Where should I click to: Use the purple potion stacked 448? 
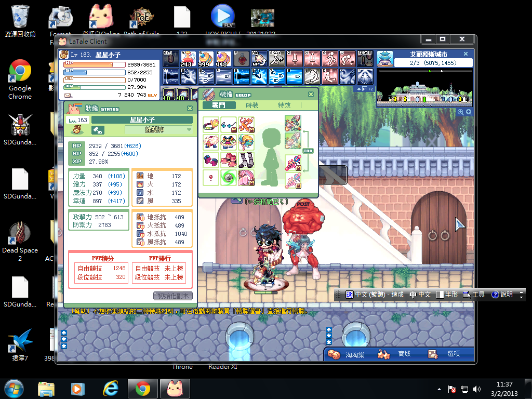[223, 59]
